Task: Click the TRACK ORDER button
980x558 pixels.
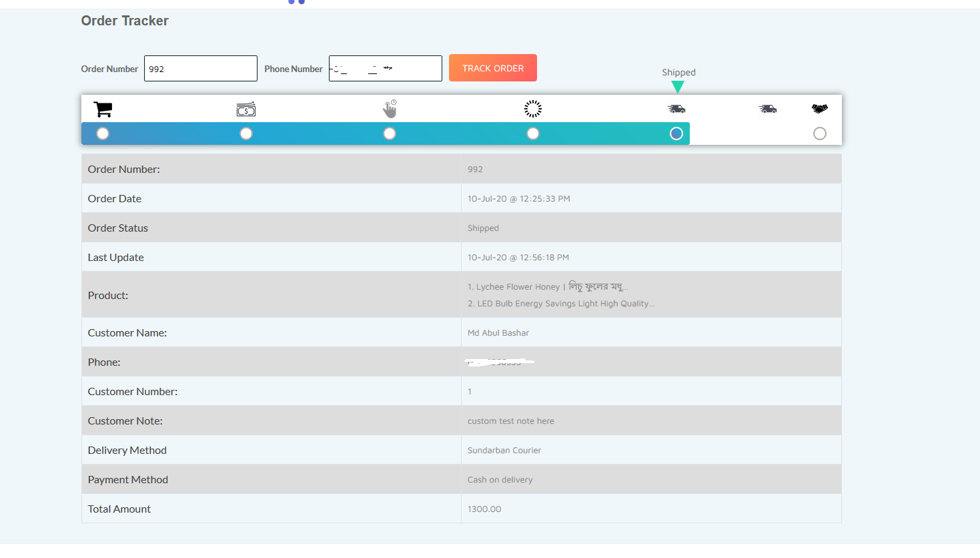Action: coord(493,68)
